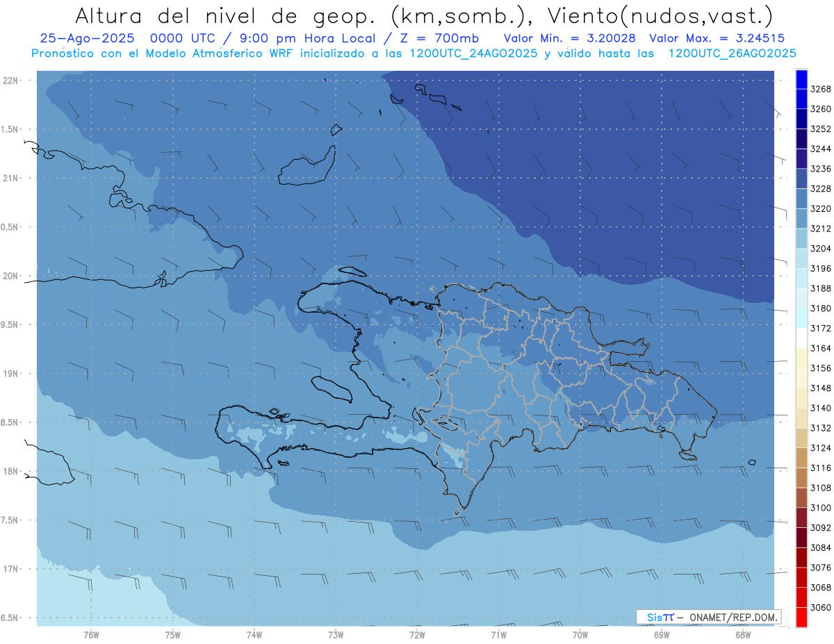Click the '3212' color scale value
The width and height of the screenshot is (834, 644).
[821, 229]
